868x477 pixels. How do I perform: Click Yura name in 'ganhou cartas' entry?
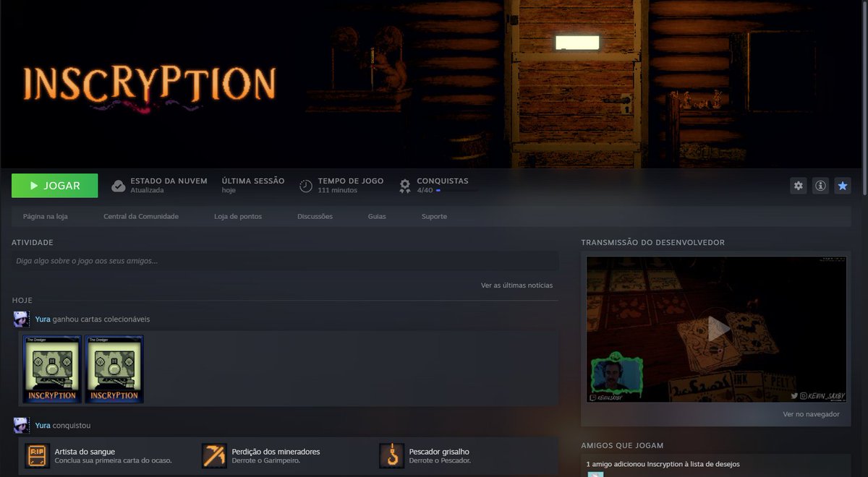click(43, 319)
